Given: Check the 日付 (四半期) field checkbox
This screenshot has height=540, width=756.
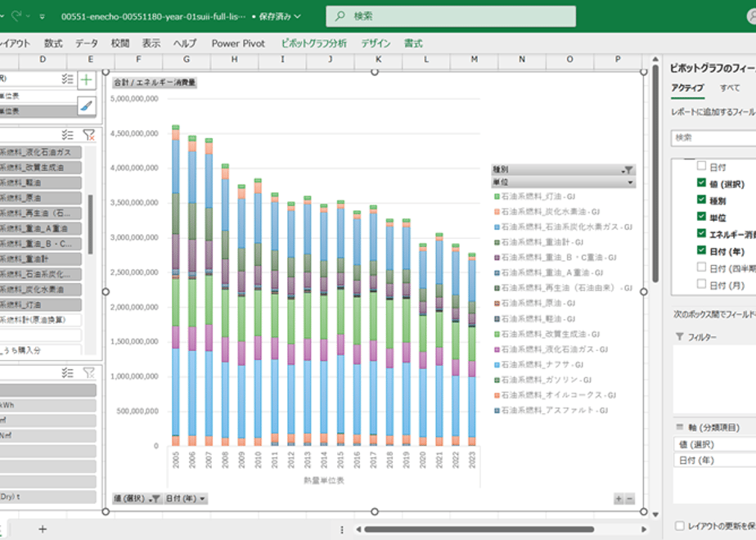Looking at the screenshot, I should 701,267.
